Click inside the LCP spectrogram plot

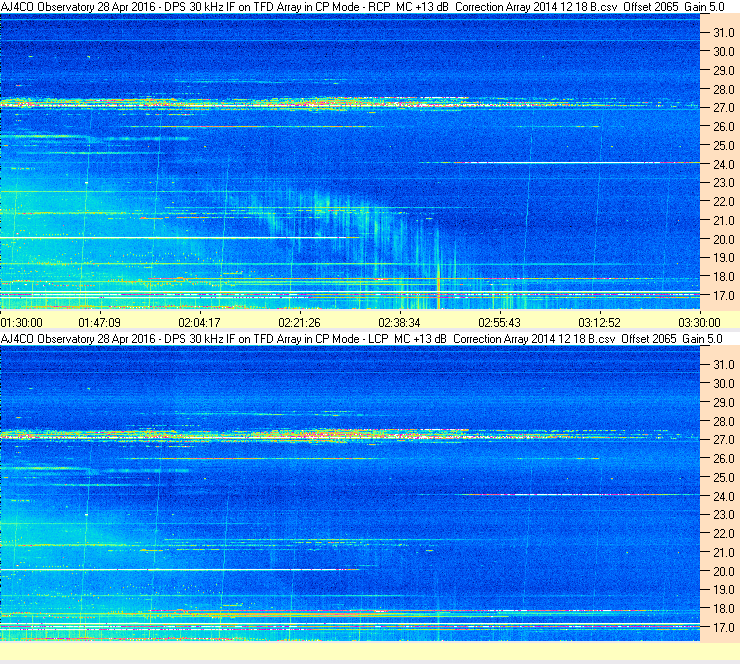point(350,493)
